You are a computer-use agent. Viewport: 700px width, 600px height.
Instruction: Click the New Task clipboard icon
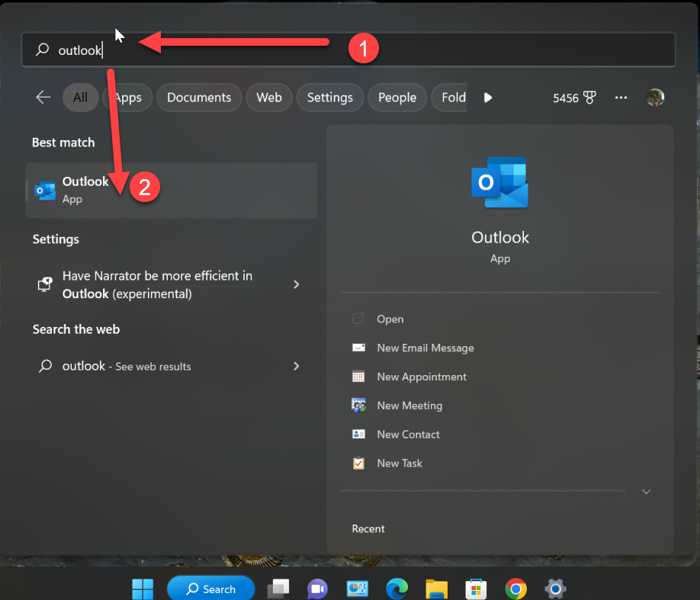coord(358,463)
